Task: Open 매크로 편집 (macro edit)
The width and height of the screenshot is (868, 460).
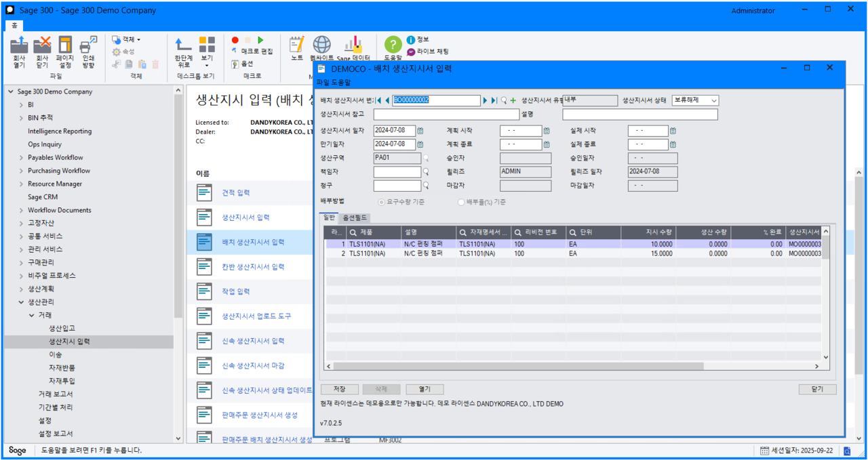Action: pos(252,51)
